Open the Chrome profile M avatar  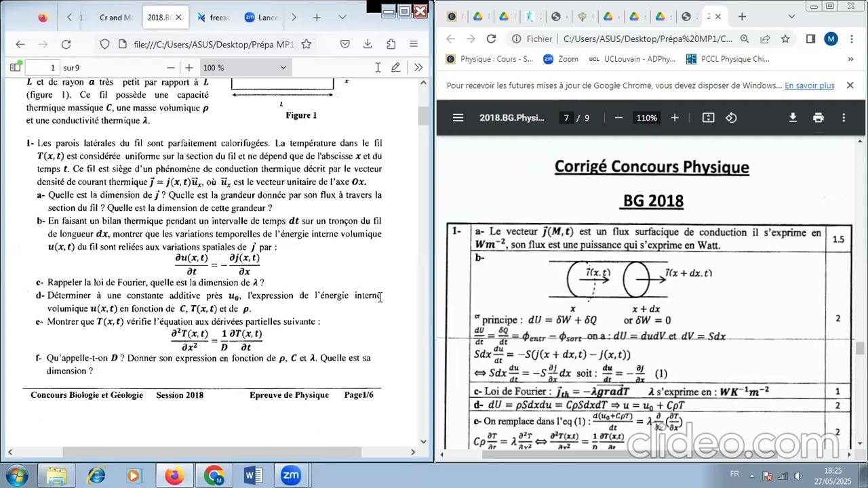pos(831,39)
